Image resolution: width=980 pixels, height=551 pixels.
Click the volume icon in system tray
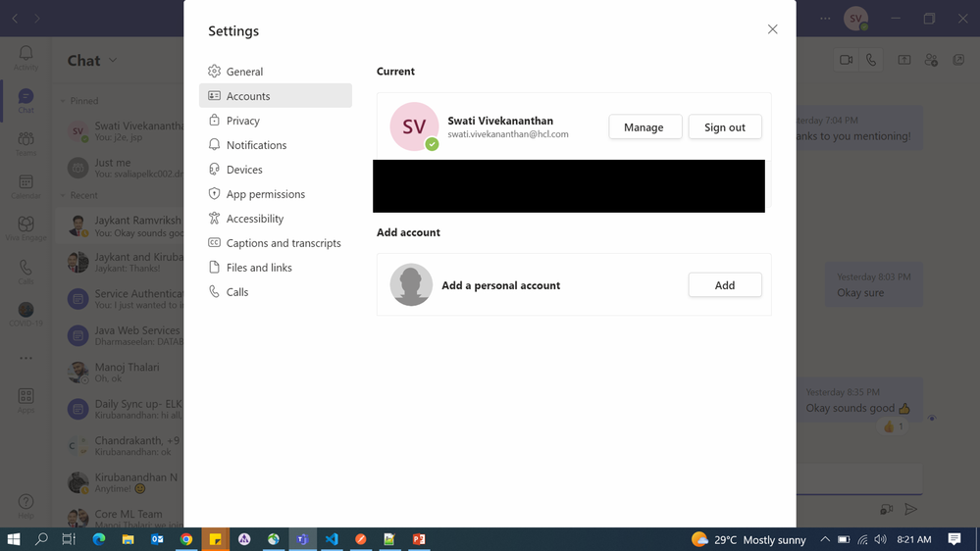point(881,539)
